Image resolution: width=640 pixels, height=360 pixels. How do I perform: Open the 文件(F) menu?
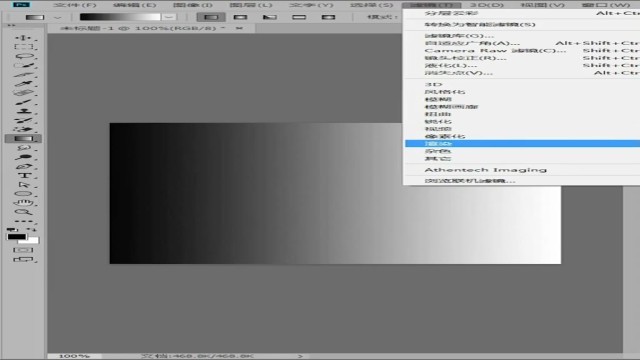75,5
